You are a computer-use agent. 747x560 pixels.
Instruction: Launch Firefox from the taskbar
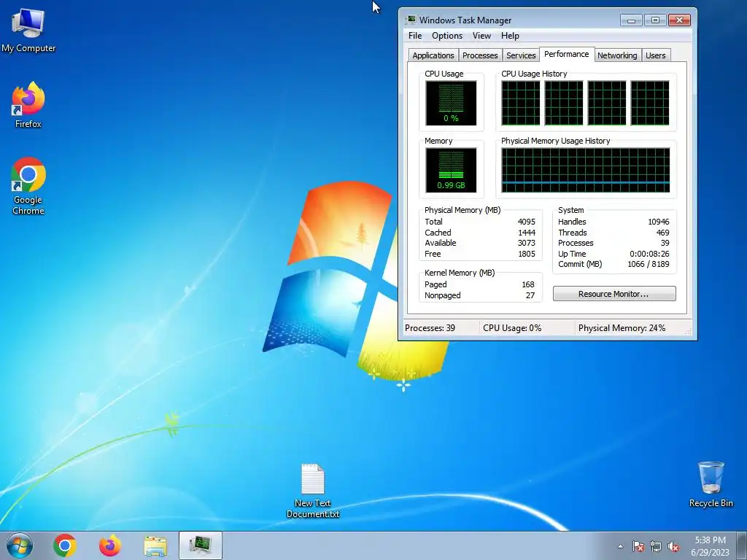coord(110,545)
